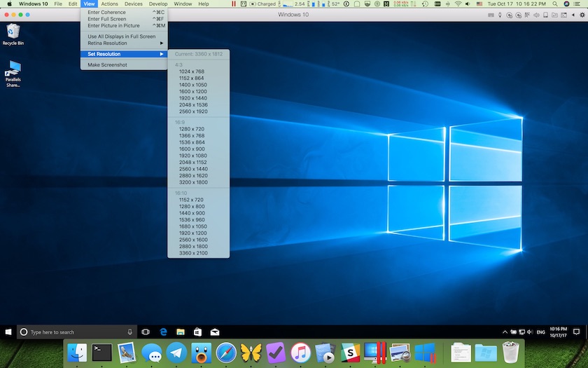Select Use All Displays in Full Screen
This screenshot has width=588, height=368.
124,36
